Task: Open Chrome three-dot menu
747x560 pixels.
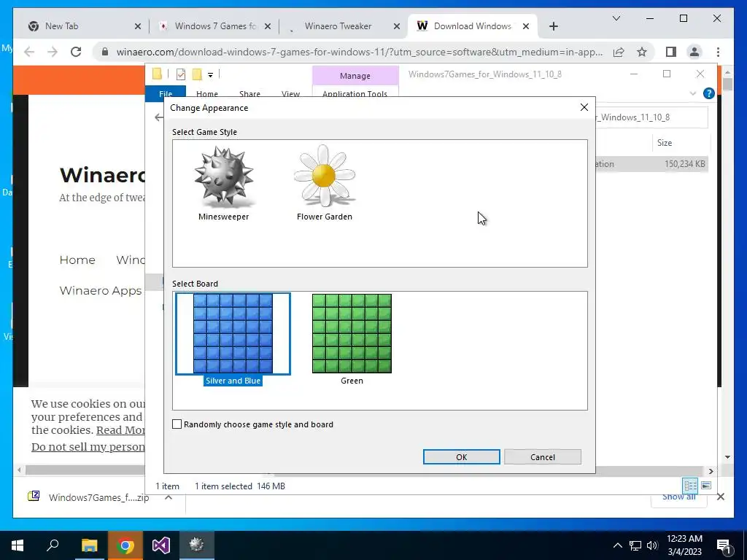Action: (x=718, y=52)
